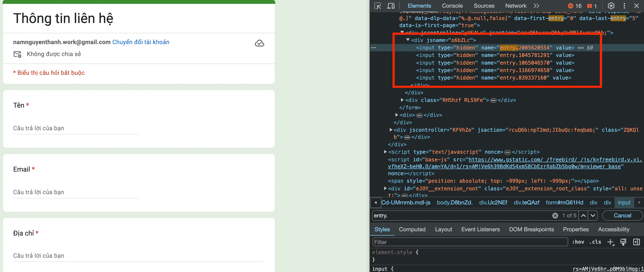The height and width of the screenshot is (272, 644).
Task: Toggle rendering emulations paintbrush icon
Action: [623, 242]
